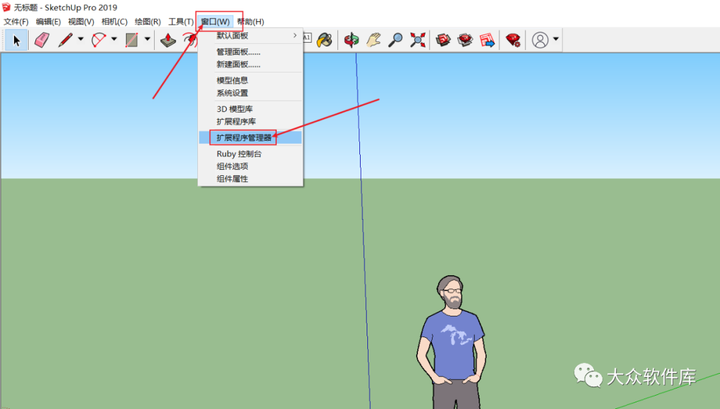The image size is (720, 409).
Task: Open 扩展程序库 entry
Action: coord(251,121)
